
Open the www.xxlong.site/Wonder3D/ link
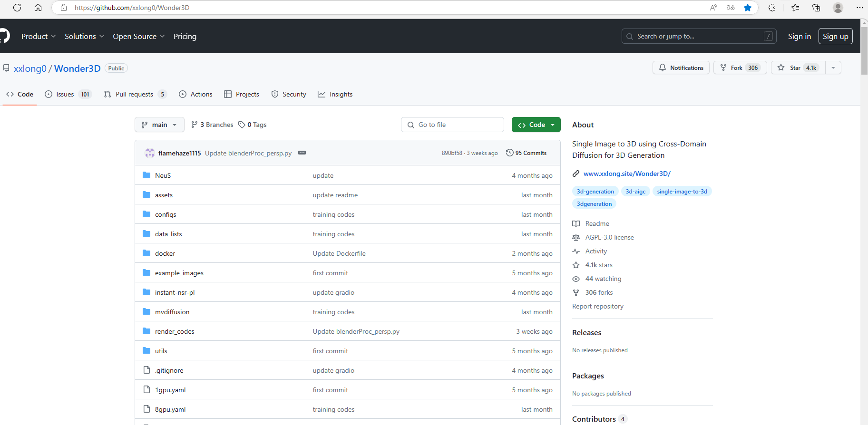click(626, 174)
